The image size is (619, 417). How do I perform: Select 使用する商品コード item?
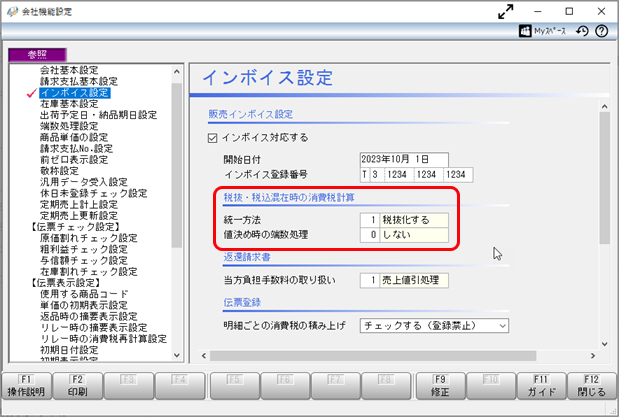tap(84, 294)
